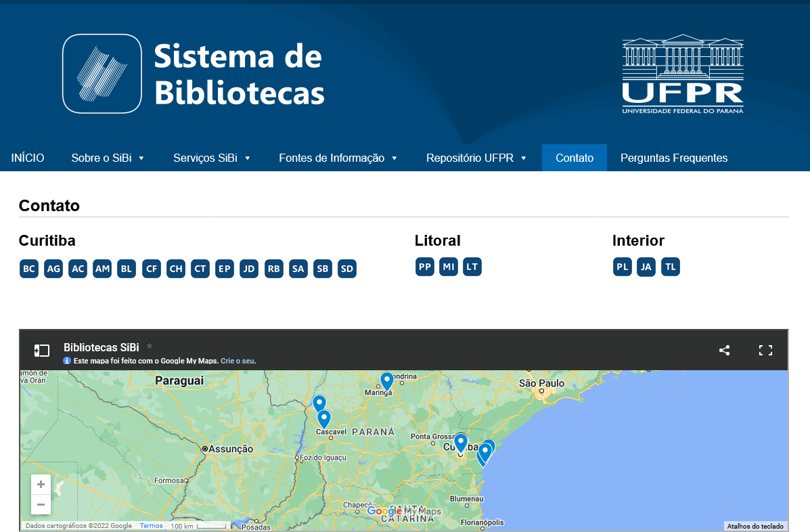View the map in fullscreen
The height and width of the screenshot is (532, 810).
765,350
